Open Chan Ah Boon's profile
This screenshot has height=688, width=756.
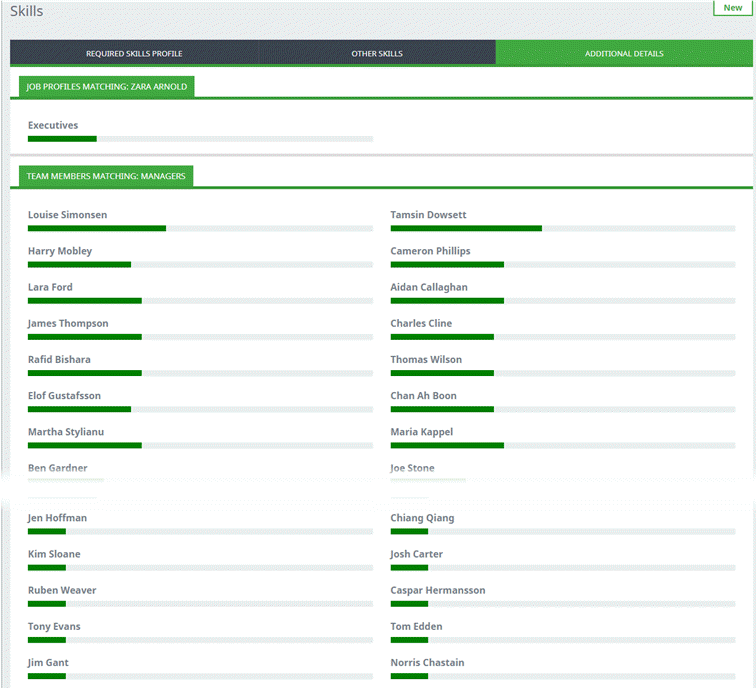[x=423, y=396]
